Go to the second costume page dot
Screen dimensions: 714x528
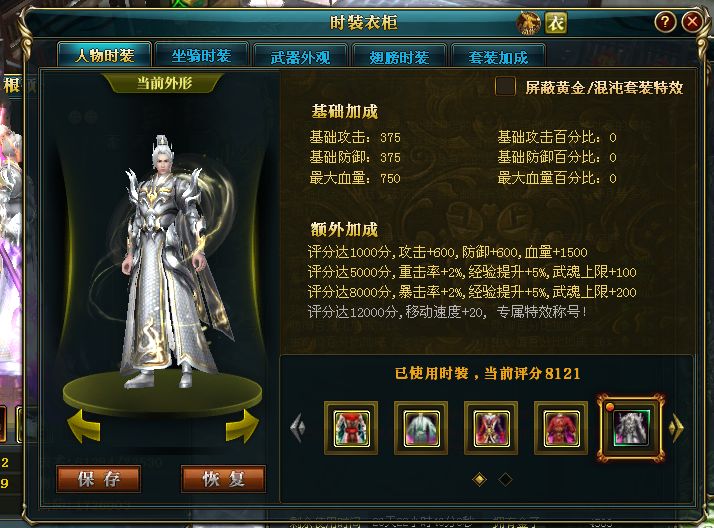point(505,479)
